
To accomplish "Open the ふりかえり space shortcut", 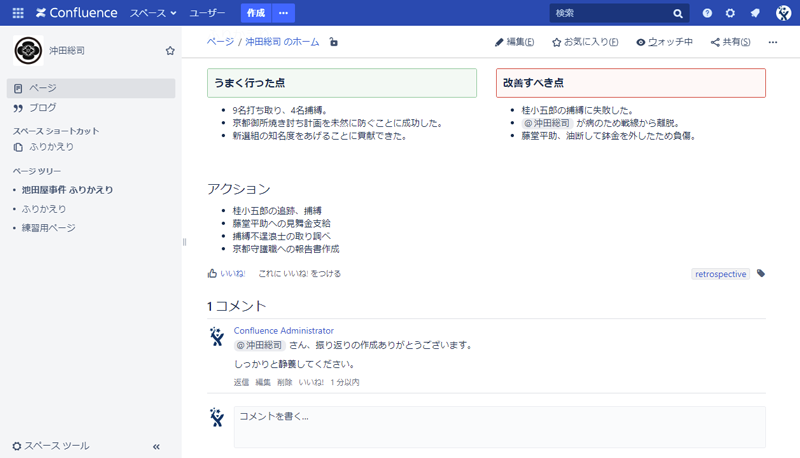I will point(51,147).
